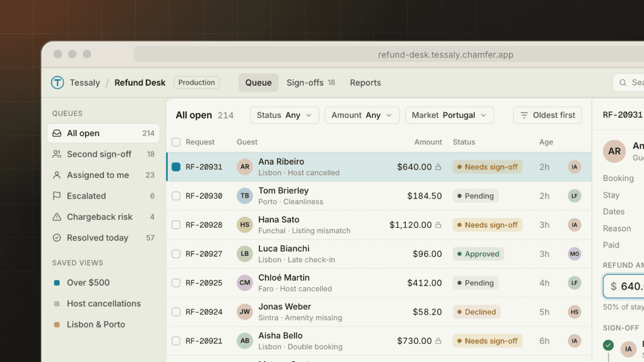This screenshot has width=644, height=362.
Task: Click the lock icon beside $1,120.00
Action: (438, 225)
